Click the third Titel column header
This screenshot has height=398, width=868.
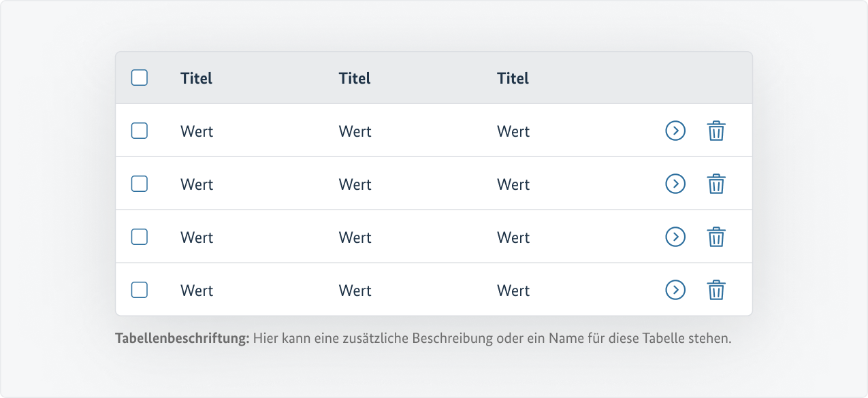pos(513,78)
